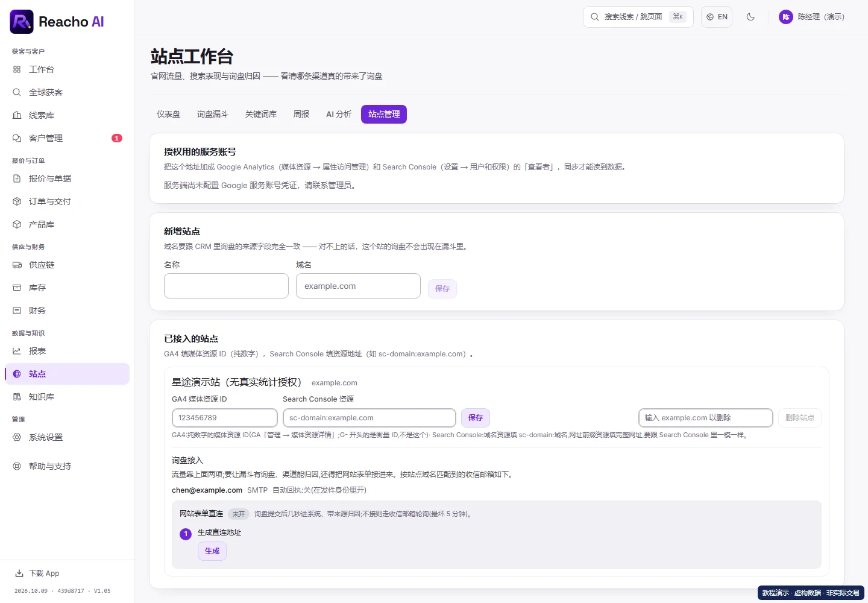Focus the 域名 example.com input
868x603 pixels.
(x=358, y=286)
